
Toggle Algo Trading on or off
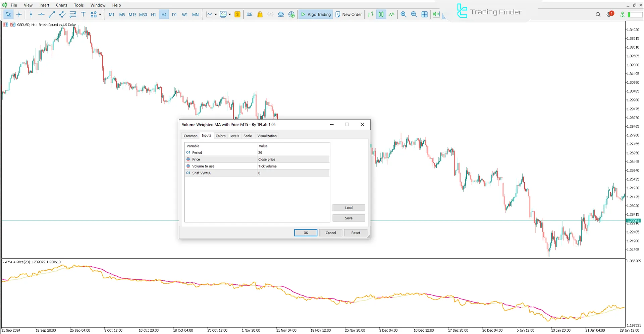pos(315,14)
